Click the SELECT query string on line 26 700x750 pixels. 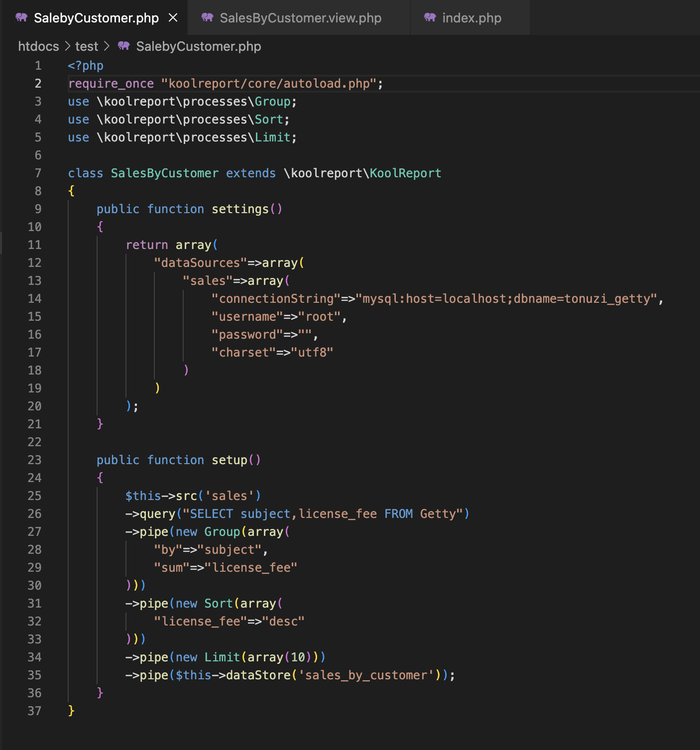pos(323,514)
